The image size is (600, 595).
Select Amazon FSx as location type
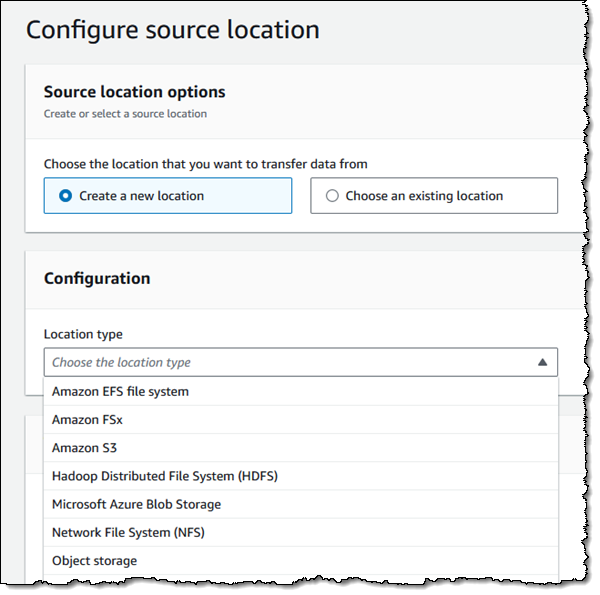point(87,420)
